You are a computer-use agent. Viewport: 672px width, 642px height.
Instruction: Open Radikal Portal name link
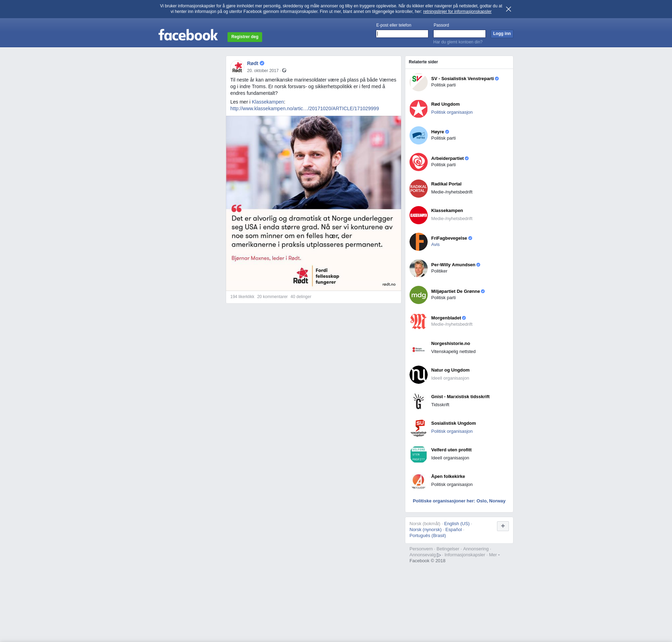click(446, 184)
